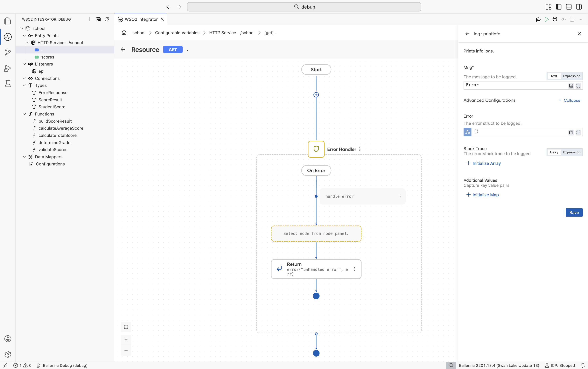
Task: Add node with plus circle below Start
Action: pyautogui.click(x=316, y=95)
